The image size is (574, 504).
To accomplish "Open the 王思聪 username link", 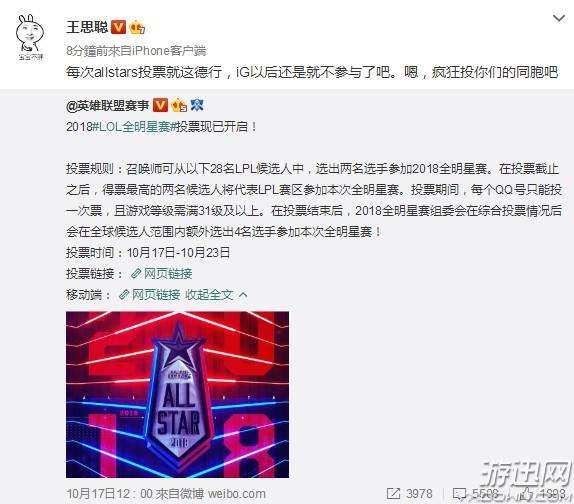I will (x=87, y=27).
